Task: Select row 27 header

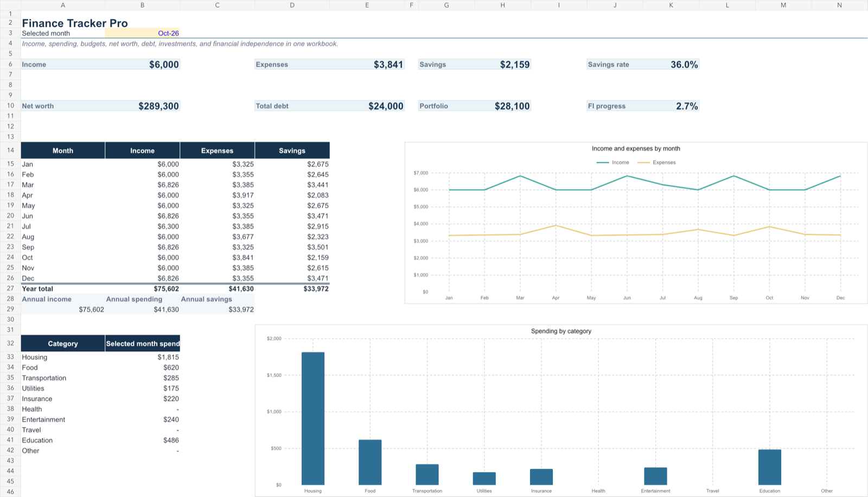Action: [x=10, y=289]
